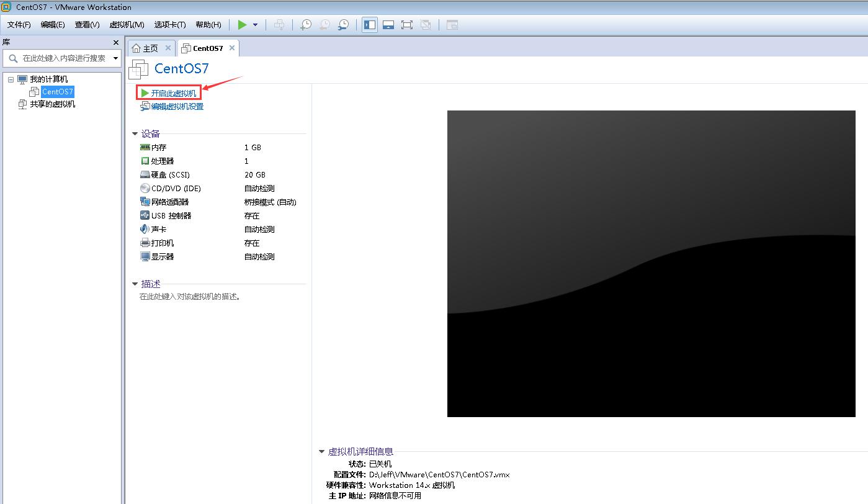Image resolution: width=868 pixels, height=504 pixels.
Task: Collapse the 描述 section
Action: pyautogui.click(x=135, y=284)
